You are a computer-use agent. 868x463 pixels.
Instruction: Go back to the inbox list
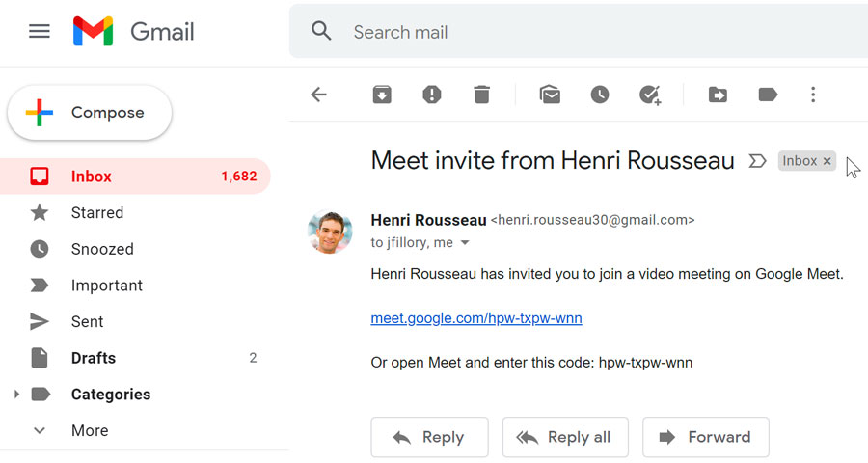pos(319,95)
